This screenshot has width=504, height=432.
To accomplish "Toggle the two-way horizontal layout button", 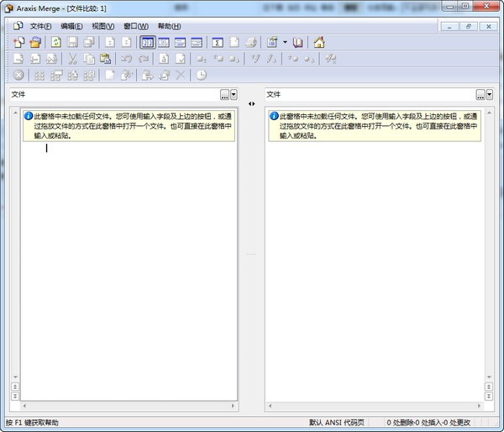I will pyautogui.click(x=148, y=43).
